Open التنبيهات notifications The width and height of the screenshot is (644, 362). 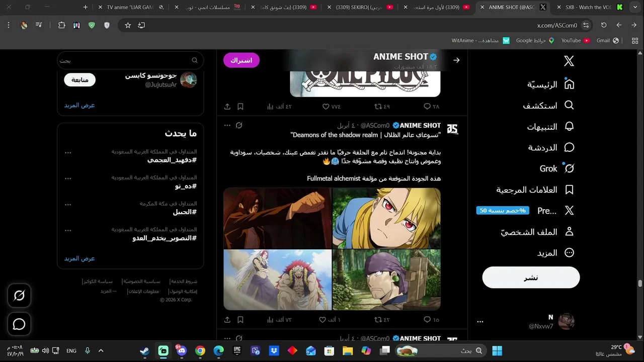coord(550,127)
